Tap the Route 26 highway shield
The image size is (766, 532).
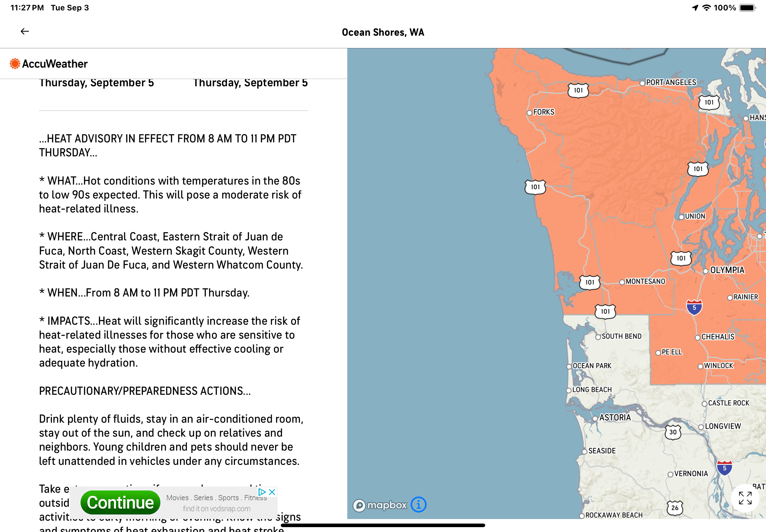click(675, 508)
